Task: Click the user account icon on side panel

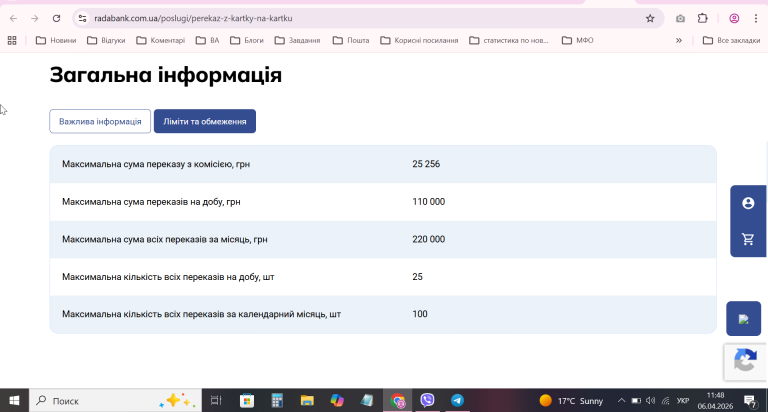Action: coord(748,203)
